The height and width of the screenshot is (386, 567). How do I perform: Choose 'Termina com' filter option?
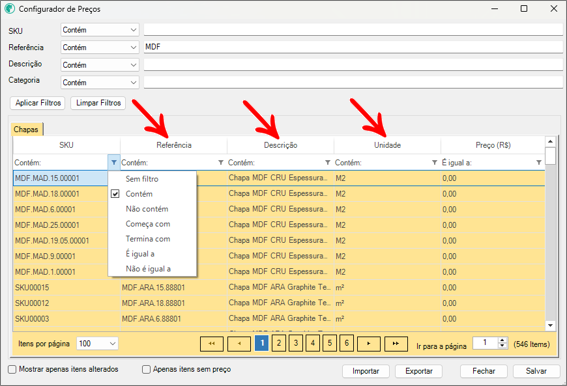point(152,239)
